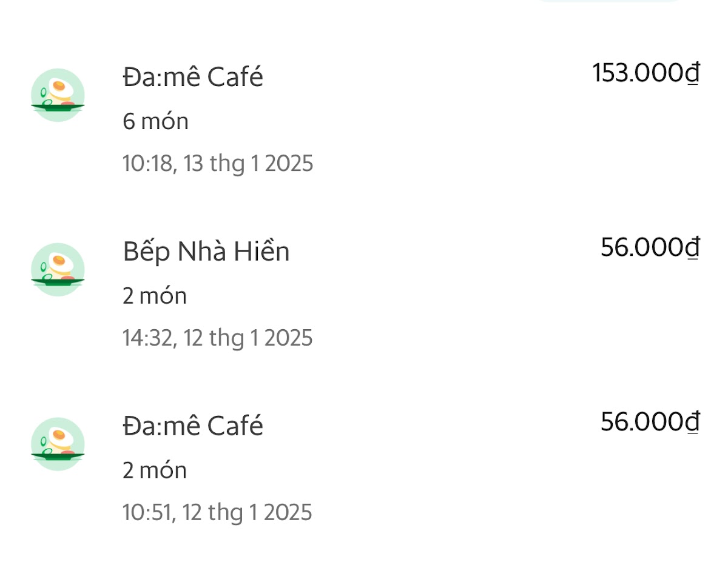
Task: Click the Bếp Nhà Hiền food icon
Action: pos(58,270)
